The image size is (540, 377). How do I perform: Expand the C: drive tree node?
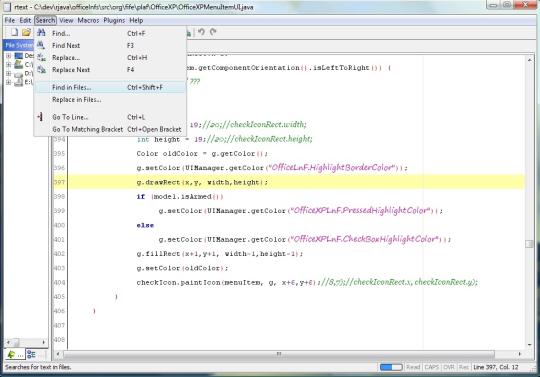click(8, 64)
